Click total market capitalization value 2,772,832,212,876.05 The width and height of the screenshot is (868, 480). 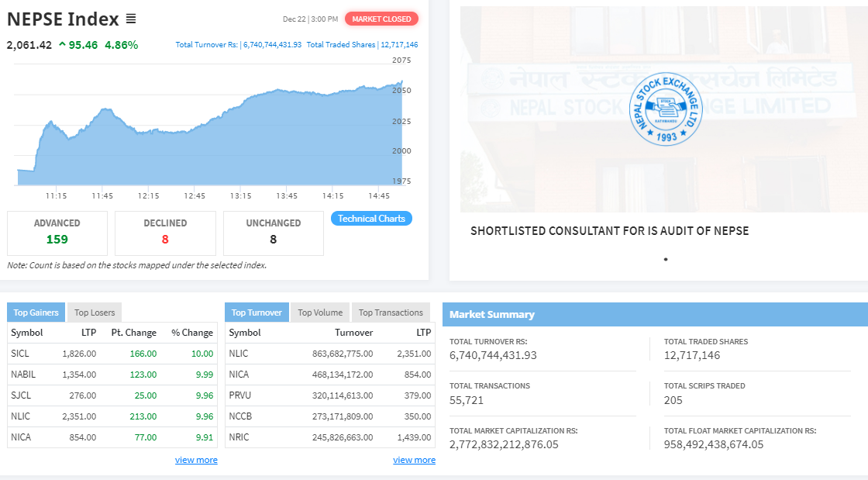504,444
